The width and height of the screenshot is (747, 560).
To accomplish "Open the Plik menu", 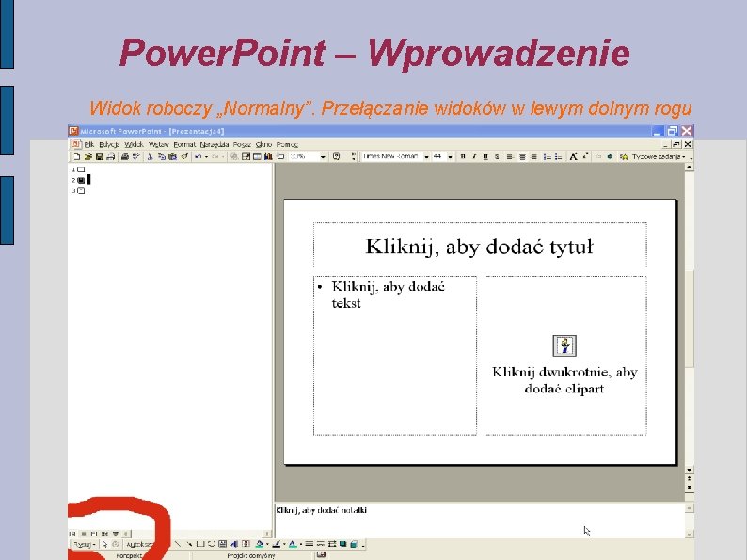I will [x=89, y=144].
